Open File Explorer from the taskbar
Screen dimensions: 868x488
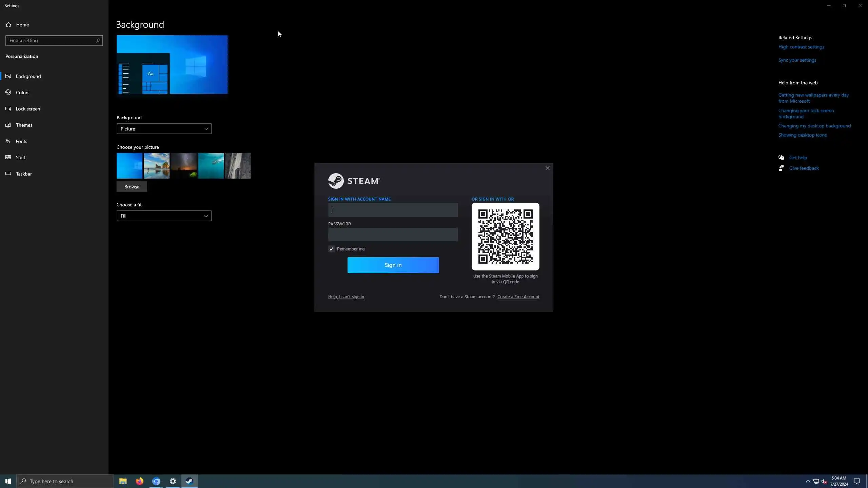(x=123, y=481)
